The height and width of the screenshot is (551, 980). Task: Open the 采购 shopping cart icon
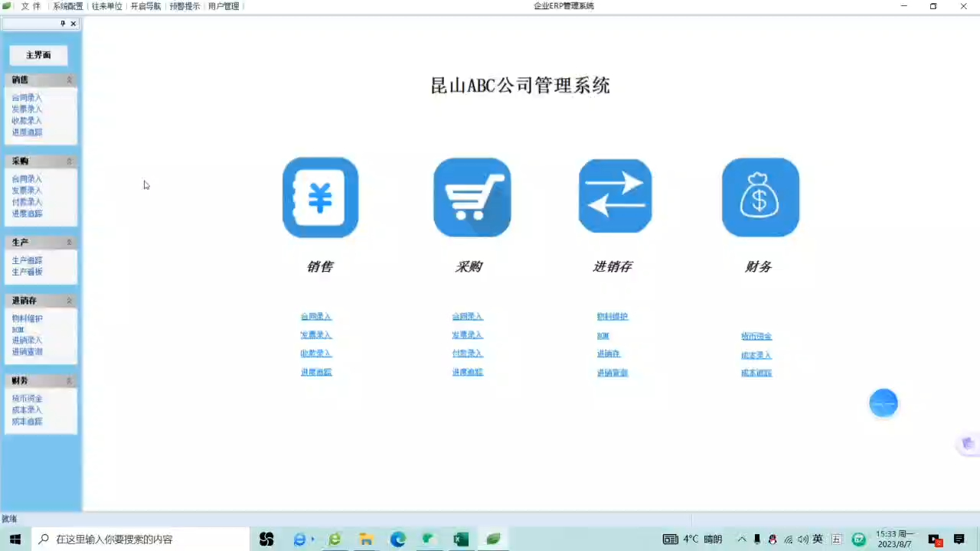[x=472, y=197]
